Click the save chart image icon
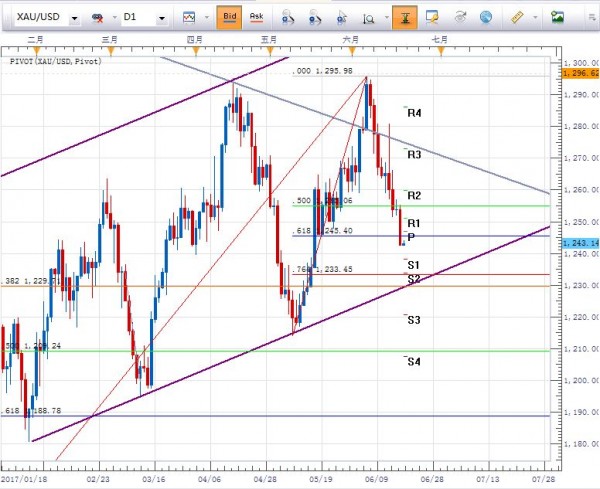Viewport: 600px width, 489px height. click(558, 17)
